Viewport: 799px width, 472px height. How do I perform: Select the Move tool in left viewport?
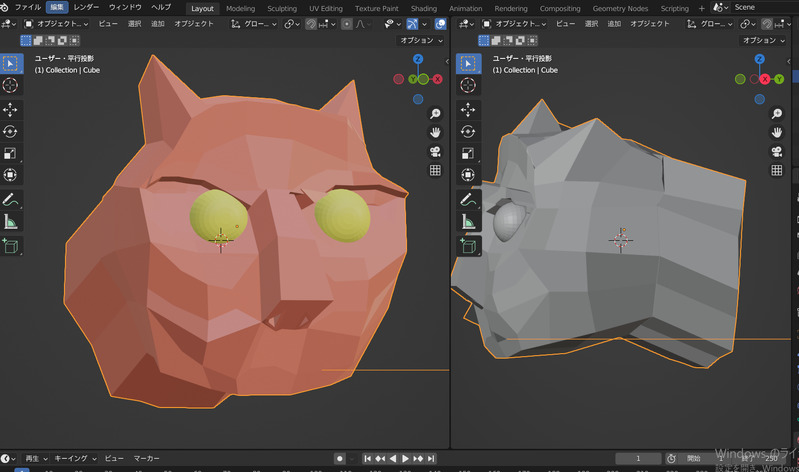click(10, 109)
